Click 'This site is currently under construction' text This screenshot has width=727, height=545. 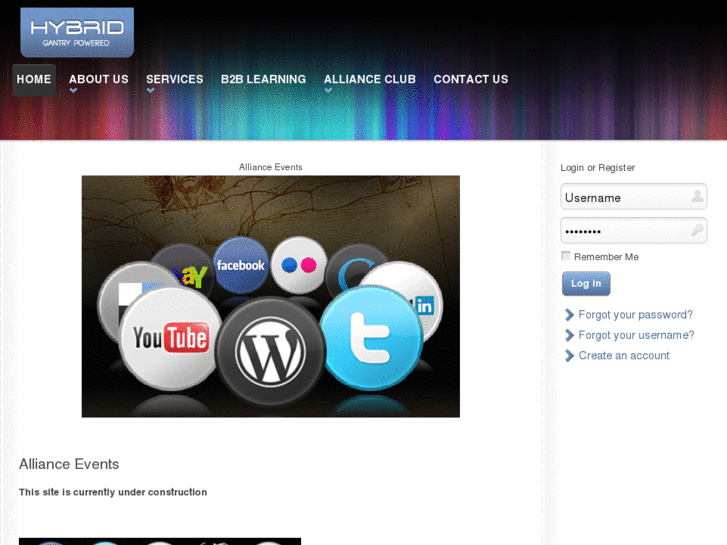113,492
